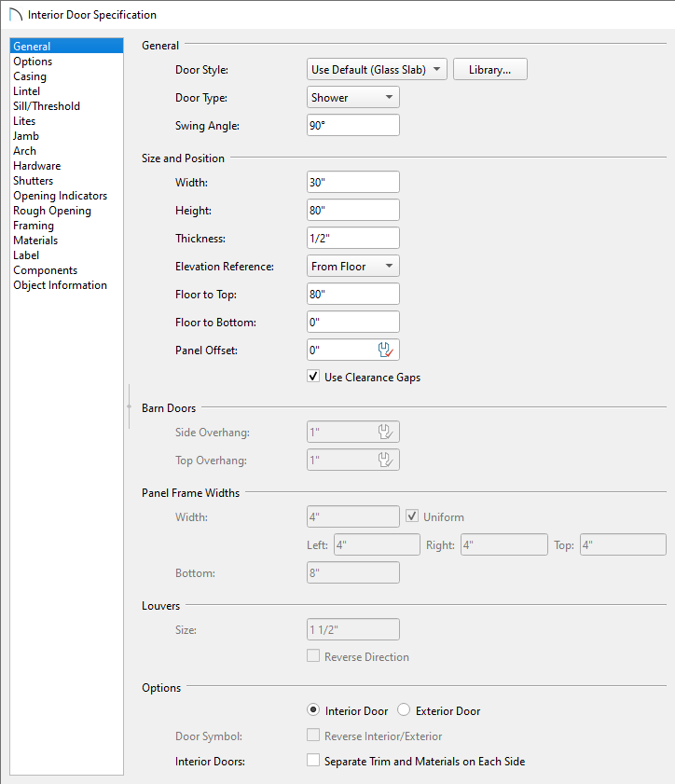Switch to the Casing panel

point(66,76)
